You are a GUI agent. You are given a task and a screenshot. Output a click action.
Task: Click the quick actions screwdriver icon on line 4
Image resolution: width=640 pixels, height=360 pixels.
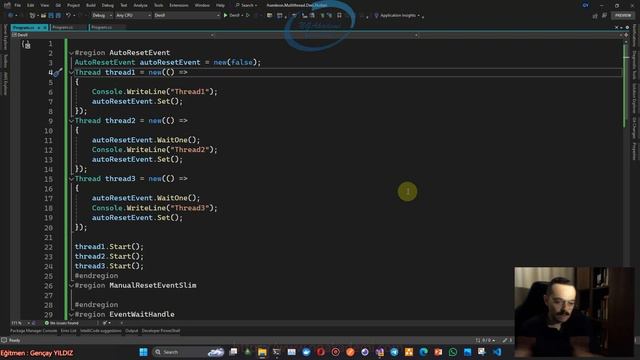point(58,73)
